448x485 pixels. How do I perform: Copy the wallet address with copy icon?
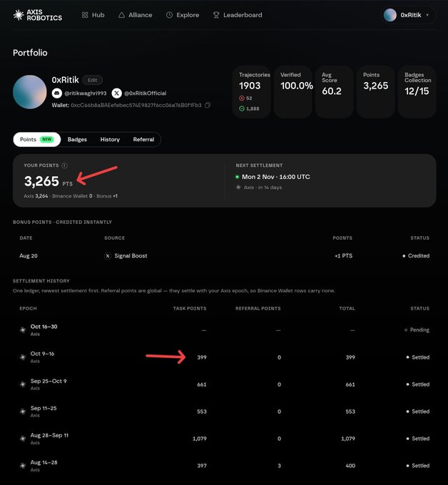click(208, 105)
